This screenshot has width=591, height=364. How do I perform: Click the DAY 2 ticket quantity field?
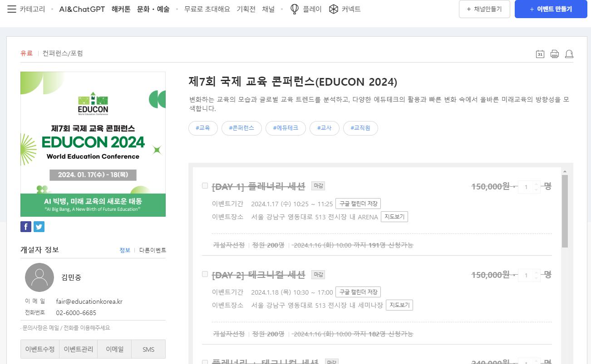point(526,276)
